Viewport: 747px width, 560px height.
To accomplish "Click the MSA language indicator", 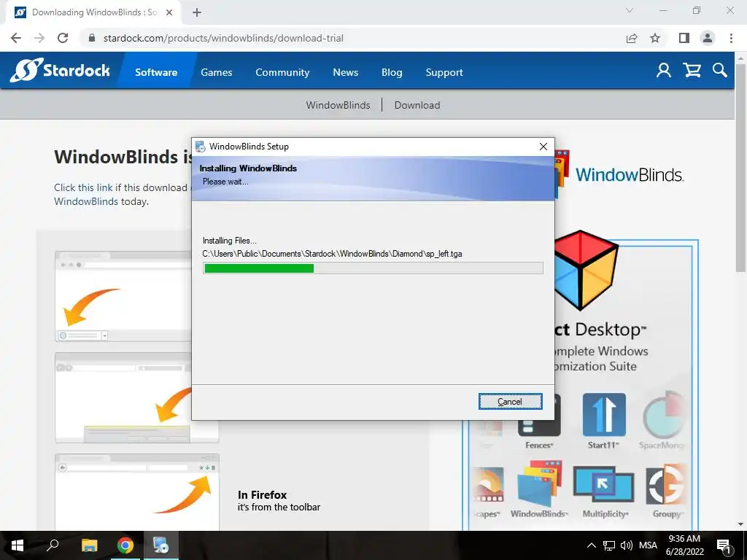I will (648, 545).
